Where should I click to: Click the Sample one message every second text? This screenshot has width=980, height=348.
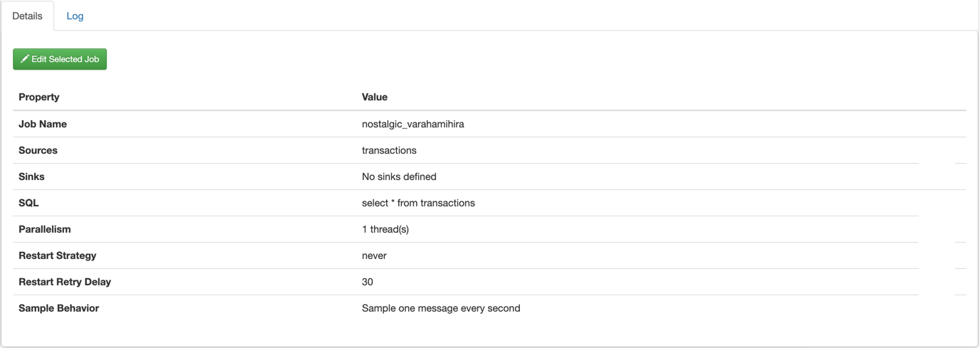click(x=441, y=308)
